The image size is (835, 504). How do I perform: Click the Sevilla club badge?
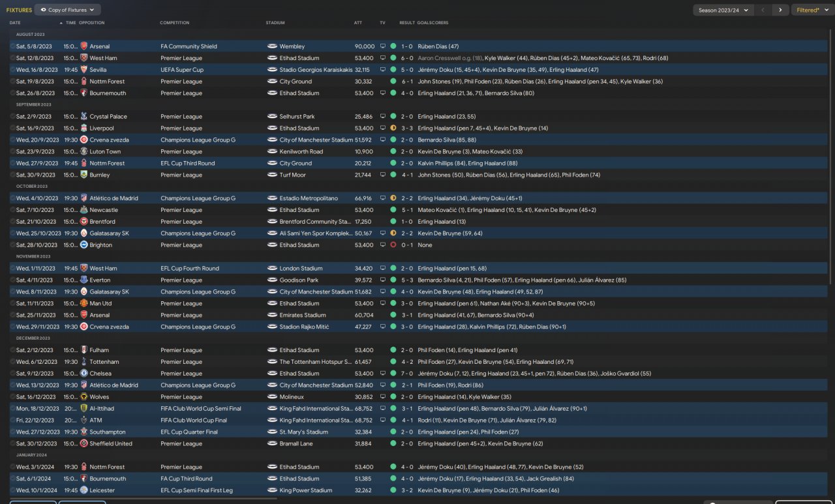pos(83,70)
